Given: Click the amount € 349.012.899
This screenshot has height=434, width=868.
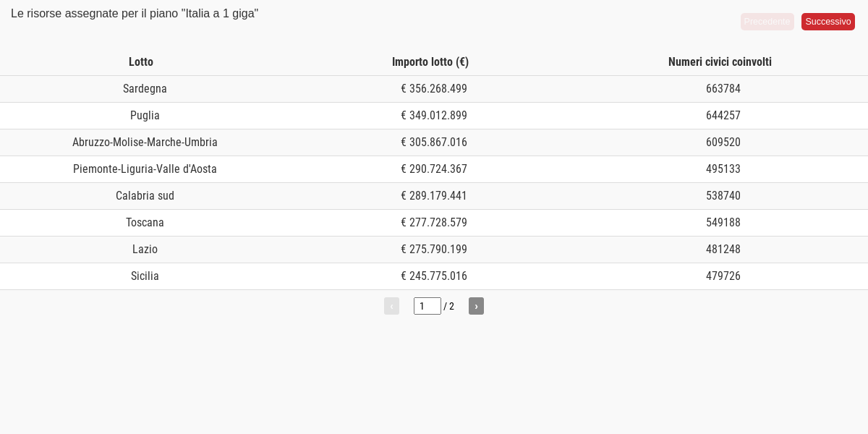Looking at the screenshot, I should pos(434,116).
